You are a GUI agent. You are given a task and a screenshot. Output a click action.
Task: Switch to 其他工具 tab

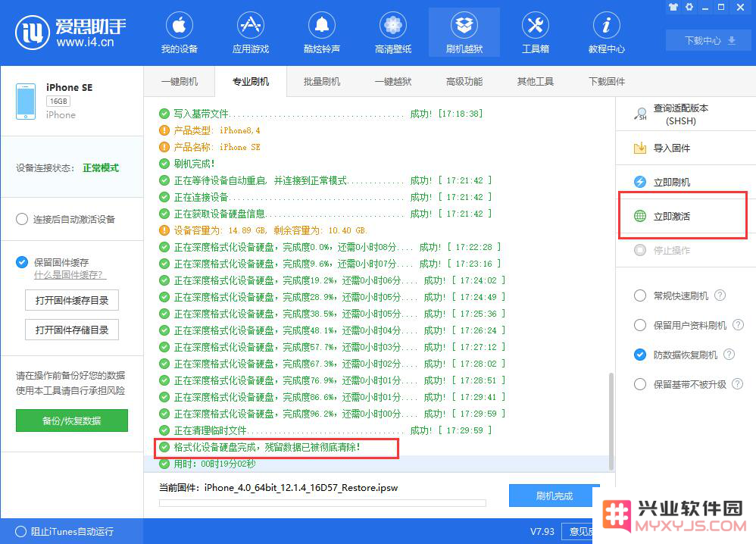535,82
